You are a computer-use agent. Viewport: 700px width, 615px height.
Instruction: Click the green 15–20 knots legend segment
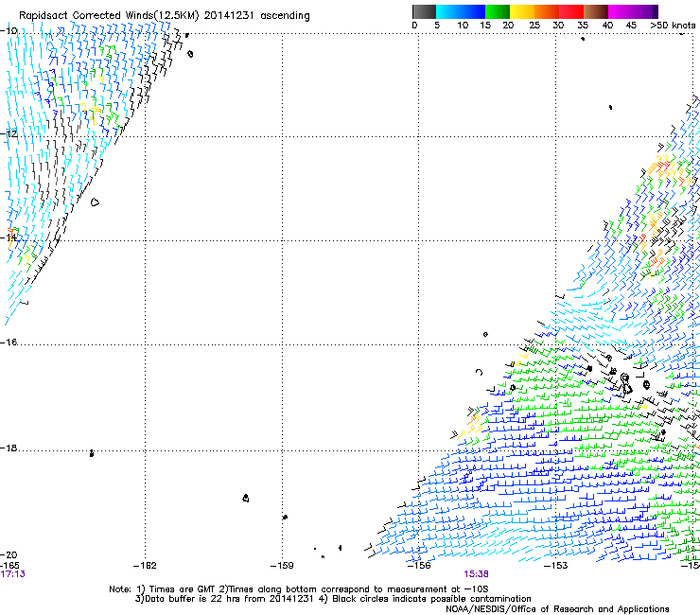tap(498, 11)
